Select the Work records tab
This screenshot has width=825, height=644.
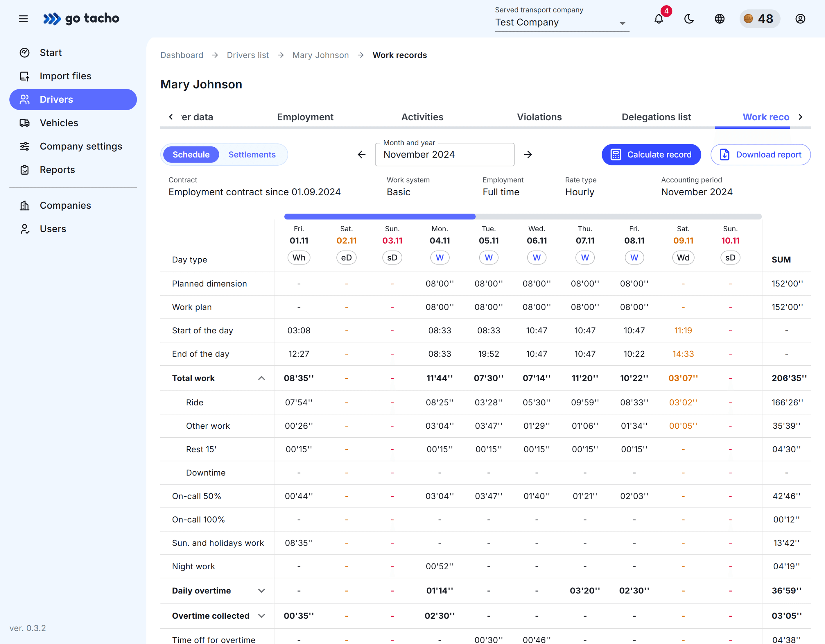(766, 117)
